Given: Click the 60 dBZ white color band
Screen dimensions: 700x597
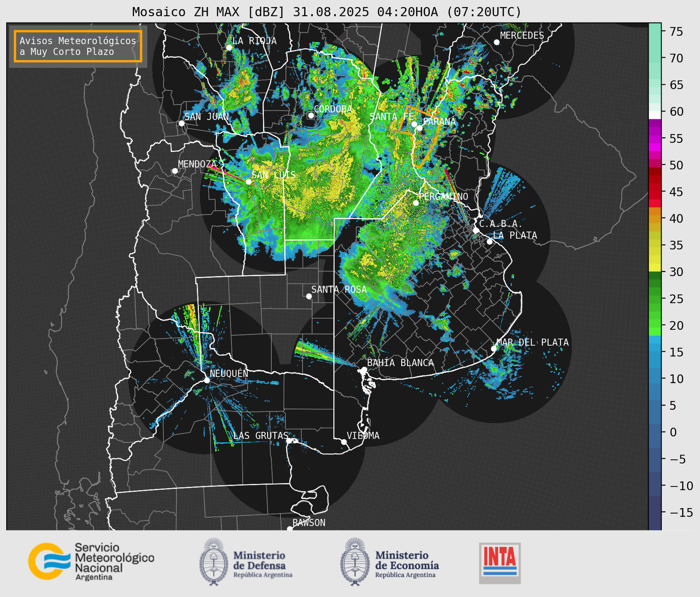Looking at the screenshot, I should [654, 115].
